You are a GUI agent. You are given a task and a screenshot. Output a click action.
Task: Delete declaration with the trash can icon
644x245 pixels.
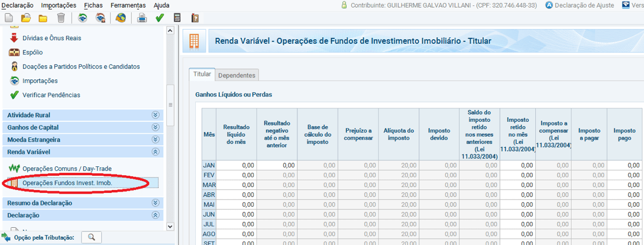pyautogui.click(x=61, y=18)
